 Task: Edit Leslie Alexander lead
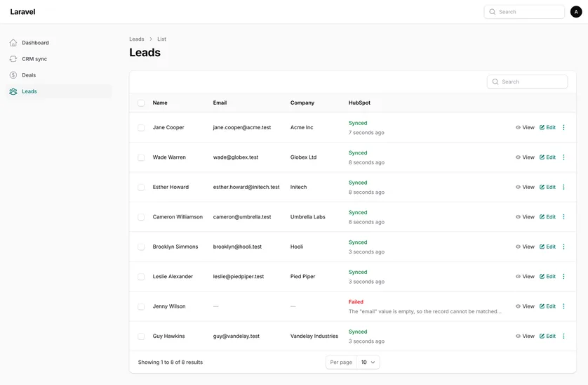point(547,276)
